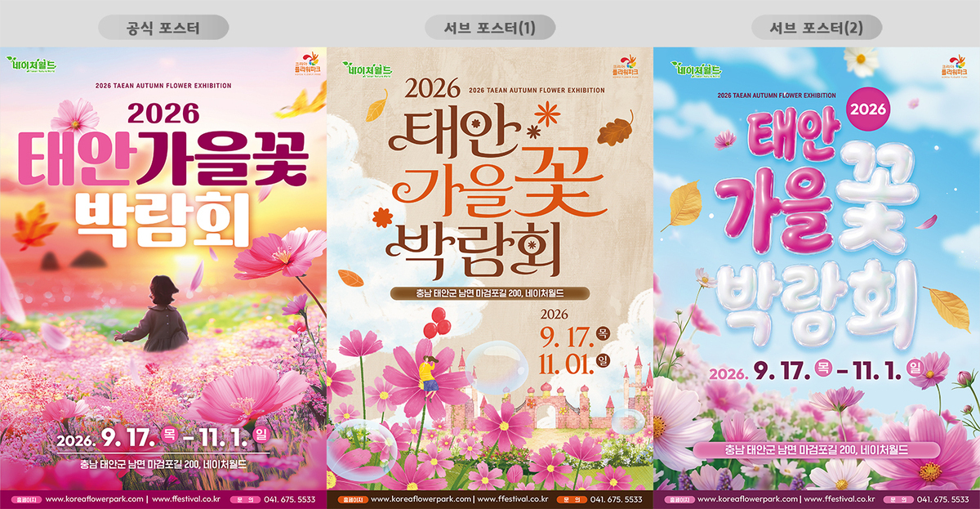Click the address banner on the beige poster

tap(489, 292)
